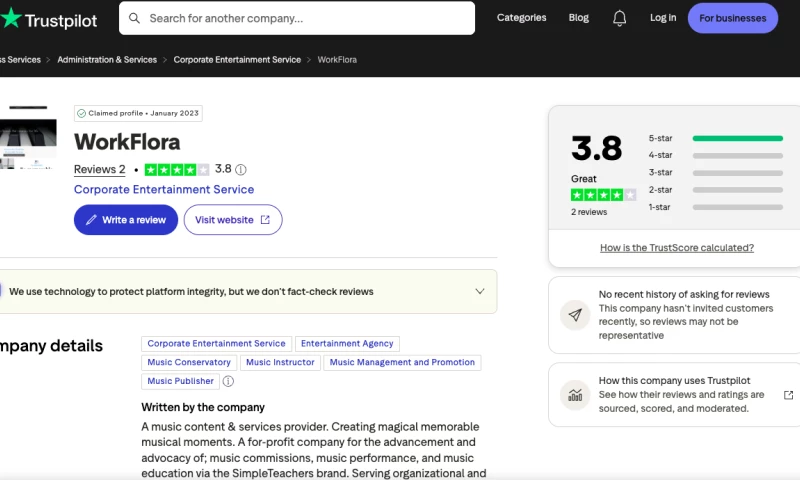
Task: Open the Categories menu
Action: pyautogui.click(x=521, y=18)
